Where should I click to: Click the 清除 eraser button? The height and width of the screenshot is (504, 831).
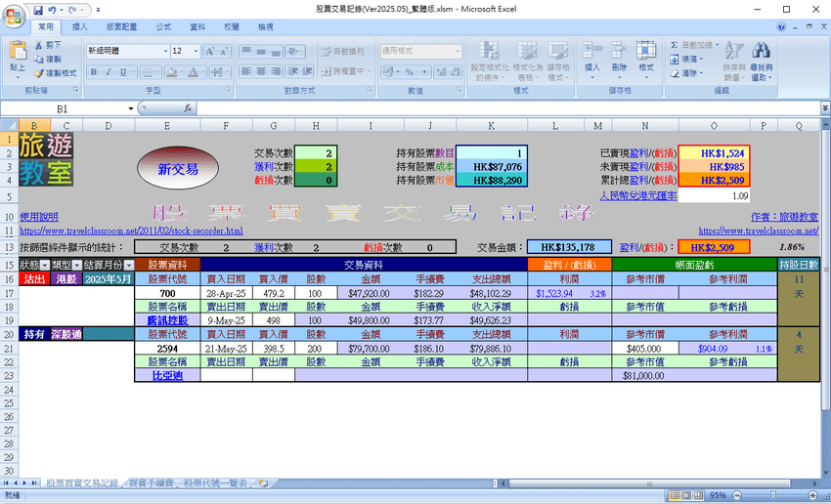point(686,73)
